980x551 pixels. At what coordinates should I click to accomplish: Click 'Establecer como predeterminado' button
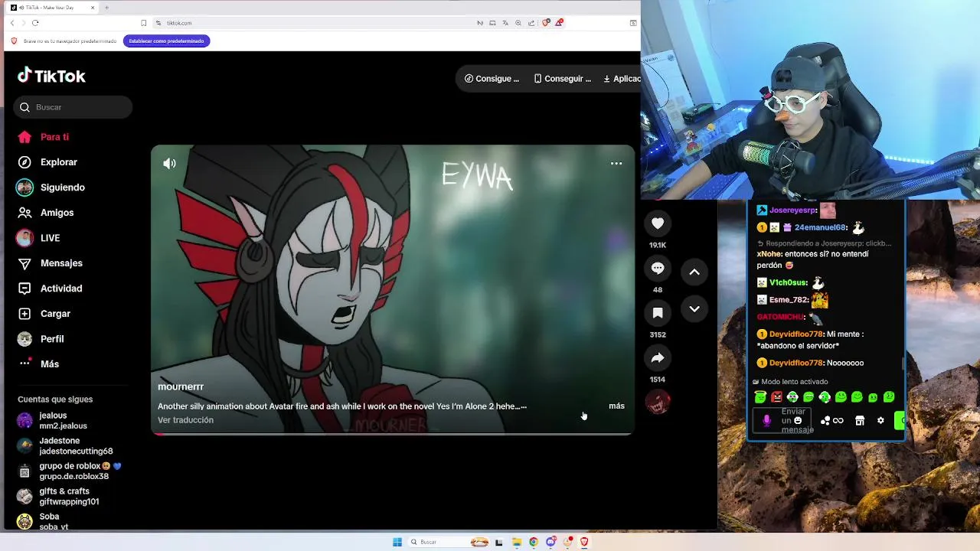[166, 41]
